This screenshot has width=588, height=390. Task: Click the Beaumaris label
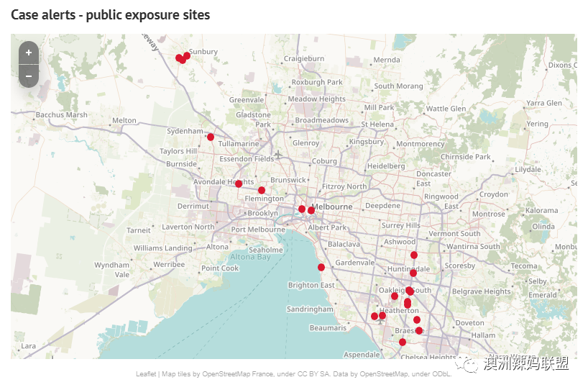coord(328,327)
